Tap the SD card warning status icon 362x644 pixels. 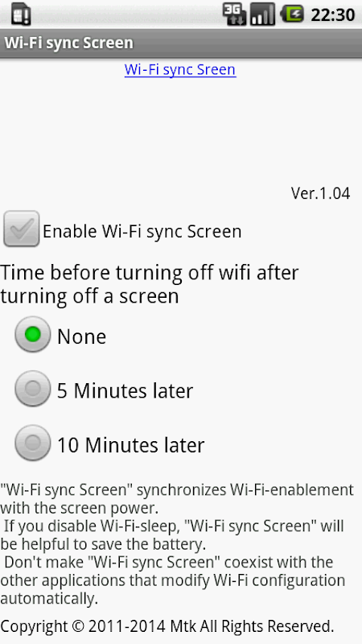pyautogui.click(x=21, y=14)
